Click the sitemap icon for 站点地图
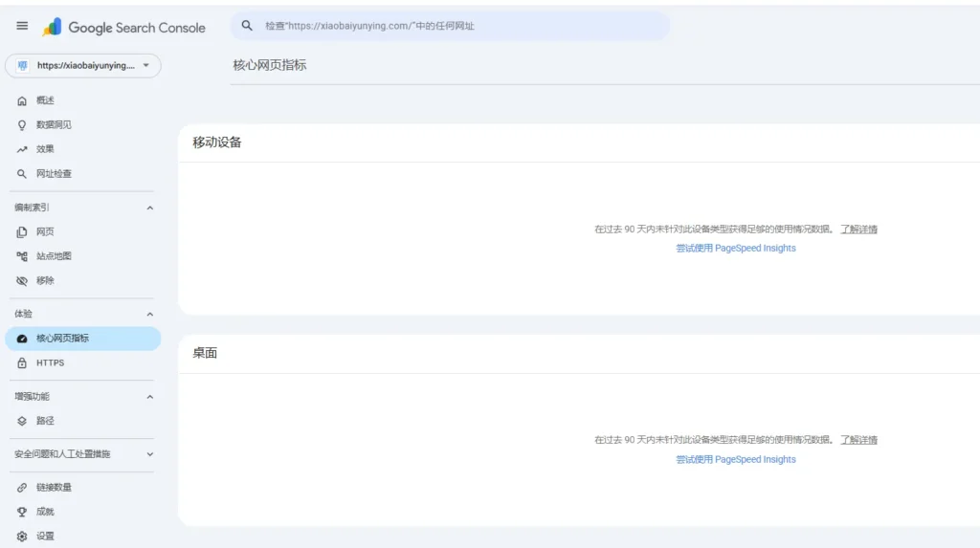The image size is (980, 548). click(22, 256)
